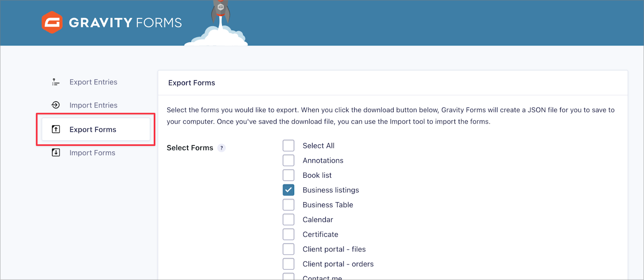This screenshot has height=280, width=644.
Task: Click the Book list label text
Action: click(317, 175)
